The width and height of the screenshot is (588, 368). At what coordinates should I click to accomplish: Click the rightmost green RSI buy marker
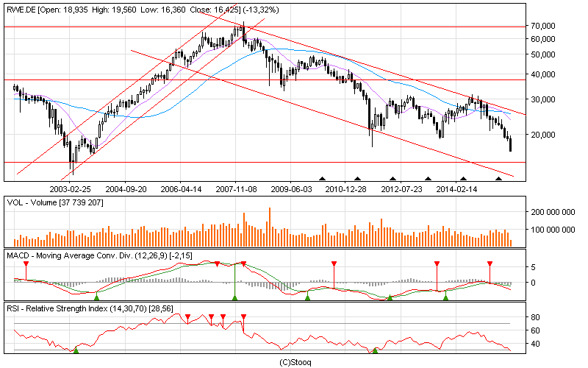[375, 350]
